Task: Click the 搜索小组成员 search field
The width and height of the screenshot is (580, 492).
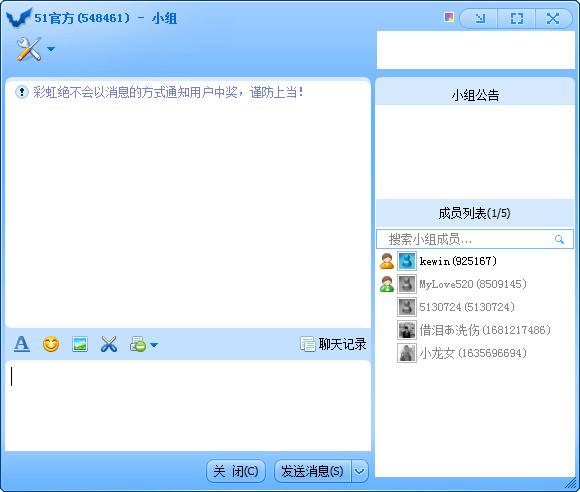Action: [x=475, y=239]
